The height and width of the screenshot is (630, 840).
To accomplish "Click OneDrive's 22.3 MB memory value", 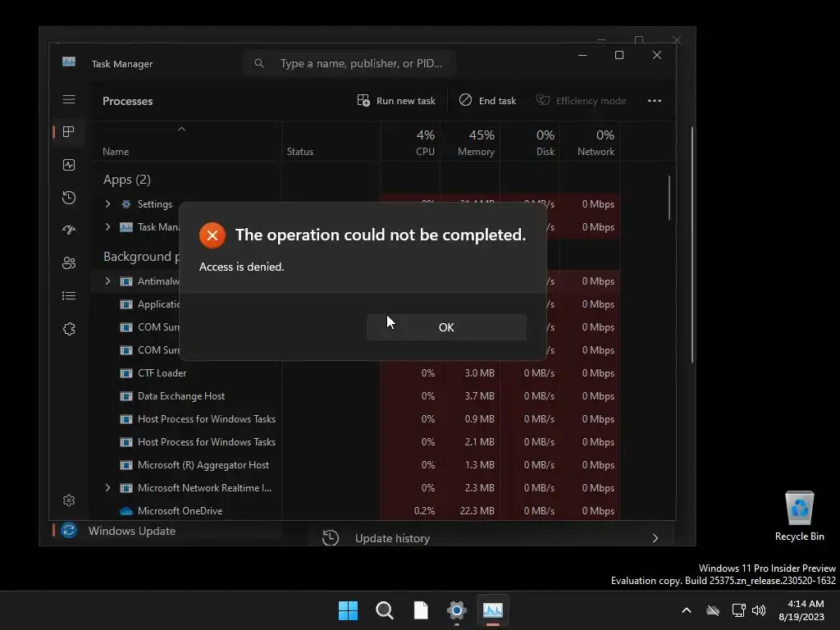I will pos(477,511).
